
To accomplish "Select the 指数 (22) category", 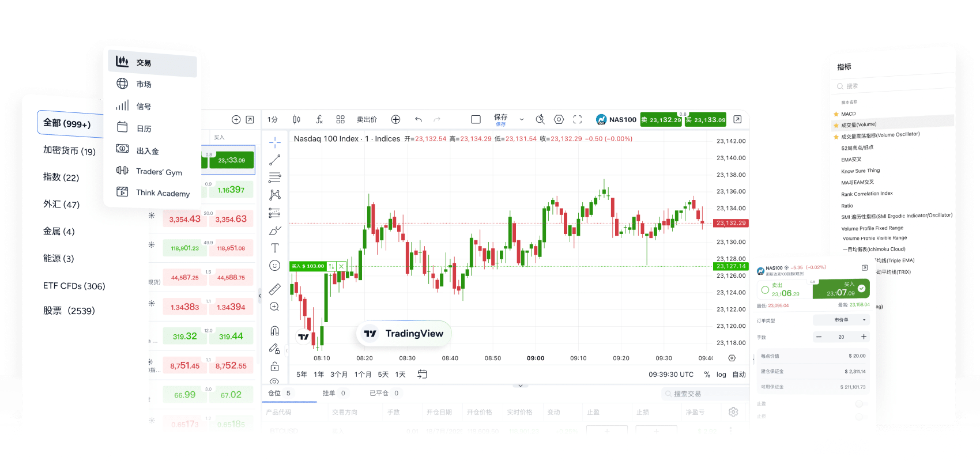I will [61, 177].
